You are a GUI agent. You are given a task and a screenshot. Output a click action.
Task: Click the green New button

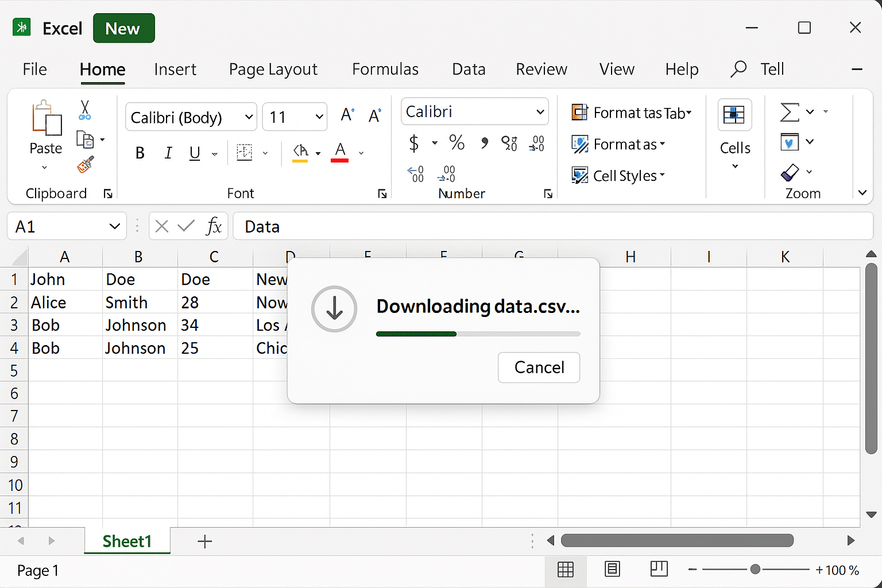[124, 28]
